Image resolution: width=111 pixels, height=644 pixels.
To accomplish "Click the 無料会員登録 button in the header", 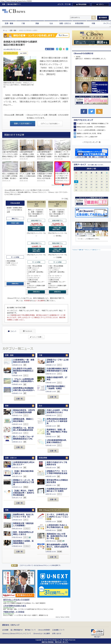I will click(x=81, y=4).
